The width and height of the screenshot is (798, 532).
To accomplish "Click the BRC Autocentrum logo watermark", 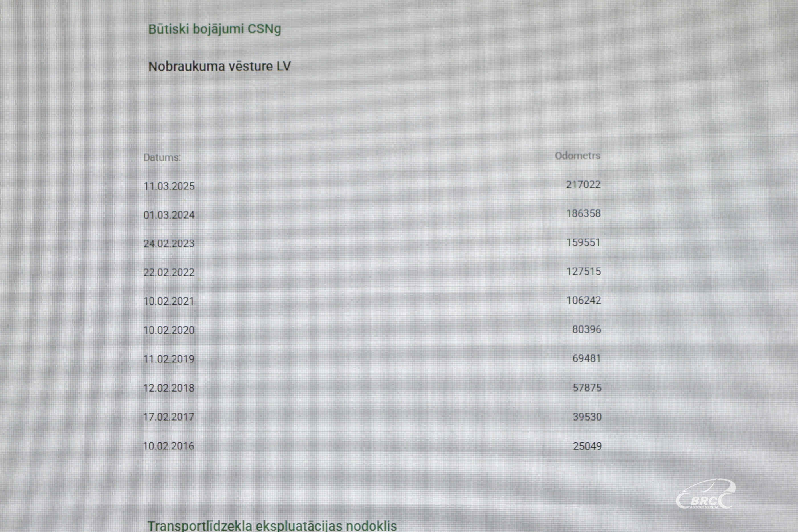I will 706,494.
